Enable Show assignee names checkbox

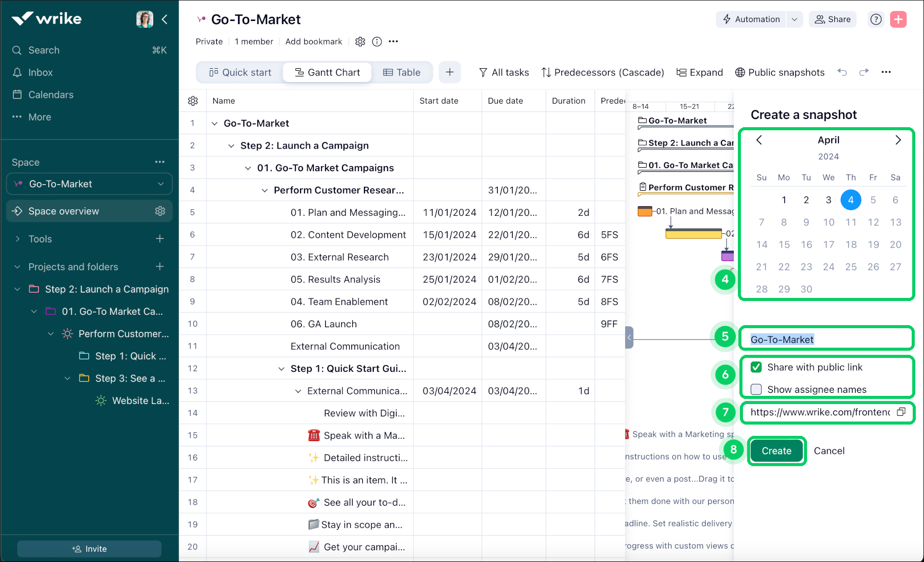click(x=756, y=390)
